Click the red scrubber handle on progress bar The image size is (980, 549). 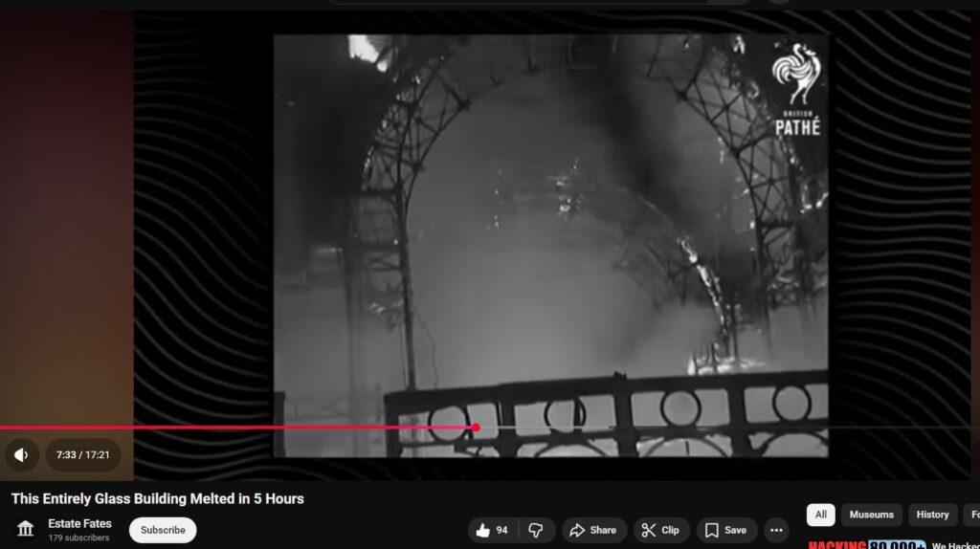(476, 428)
